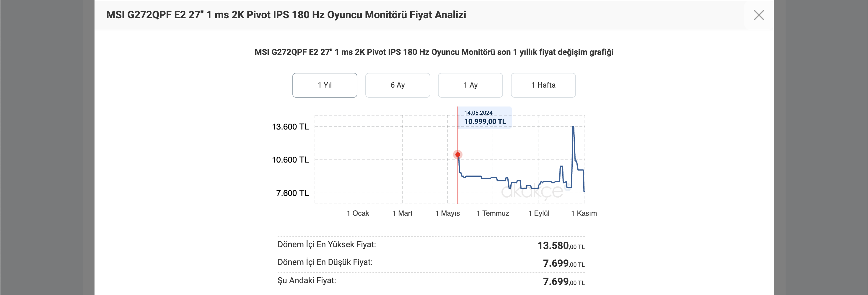868x295 pixels.
Task: Click the 1 Kasım date label
Action: 584,213
